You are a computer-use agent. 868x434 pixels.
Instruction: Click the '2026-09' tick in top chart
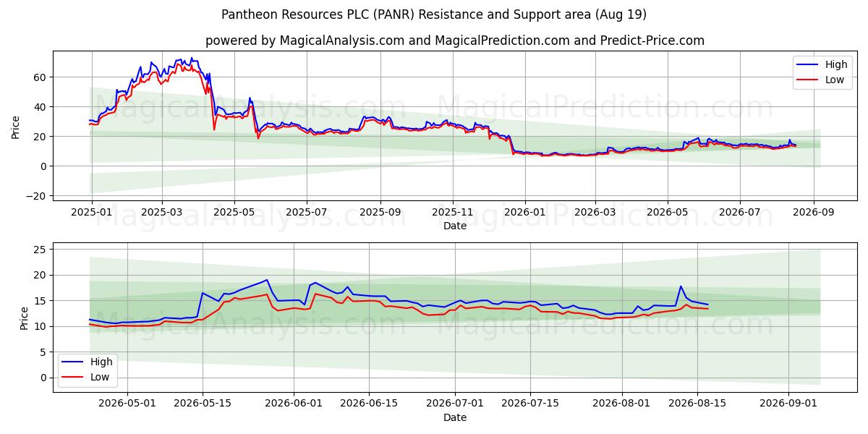814,213
